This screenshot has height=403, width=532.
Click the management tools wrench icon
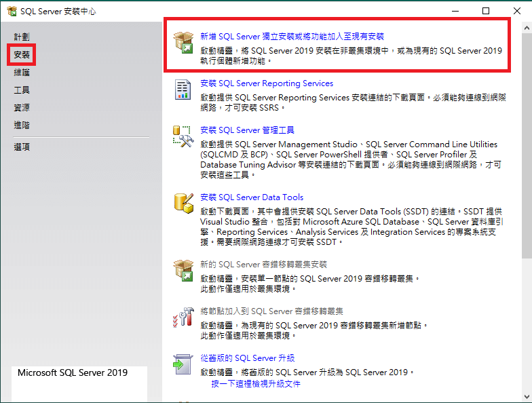(183, 135)
